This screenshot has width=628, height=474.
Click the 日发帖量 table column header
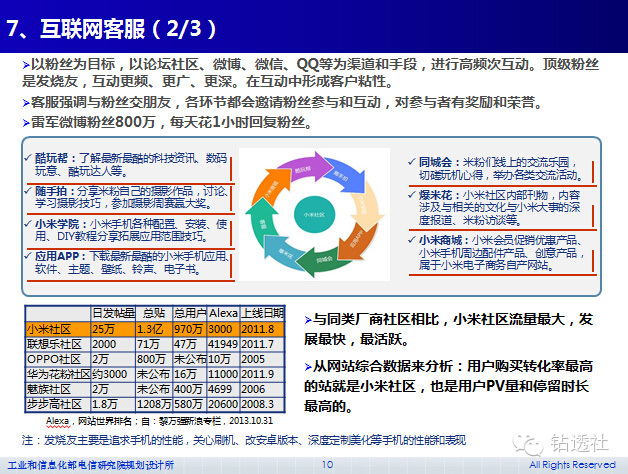click(113, 313)
